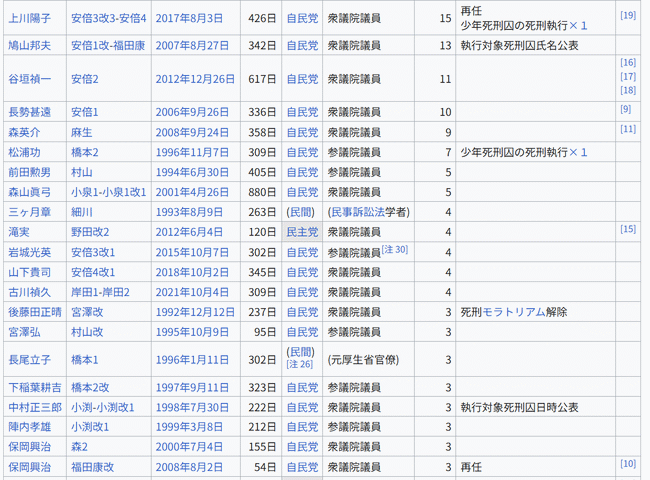The height and width of the screenshot is (480, 650).
Task: Open the date link 2021年10月4日
Action: 192,292
